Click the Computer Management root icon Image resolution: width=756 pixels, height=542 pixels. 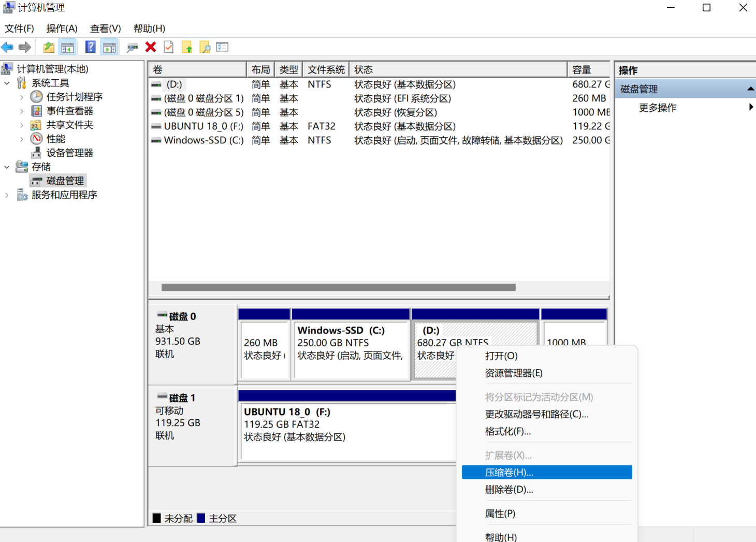7,69
